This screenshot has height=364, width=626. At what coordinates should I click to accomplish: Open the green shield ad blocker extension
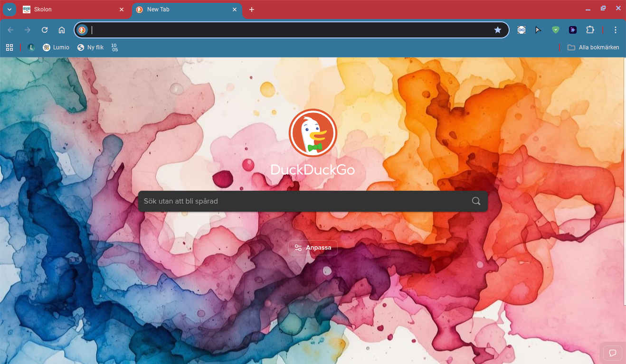(555, 30)
